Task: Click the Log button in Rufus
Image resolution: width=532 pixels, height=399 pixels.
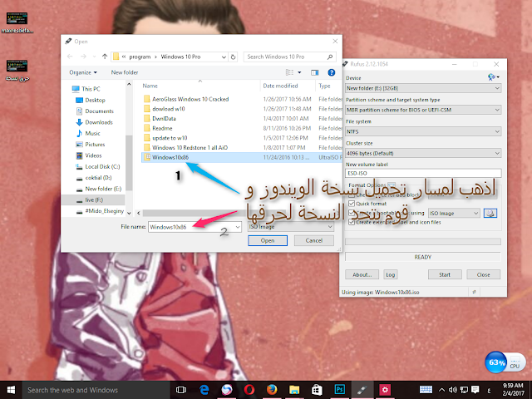Action: point(390,274)
